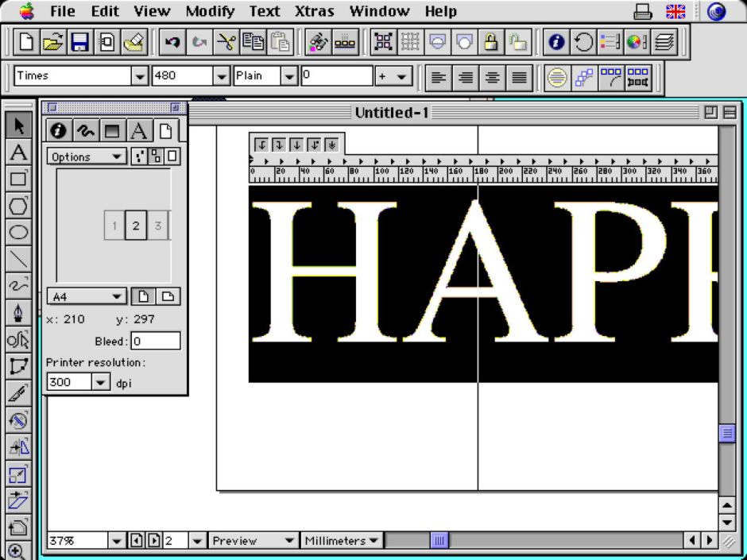Pick the Knife tool

18,393
